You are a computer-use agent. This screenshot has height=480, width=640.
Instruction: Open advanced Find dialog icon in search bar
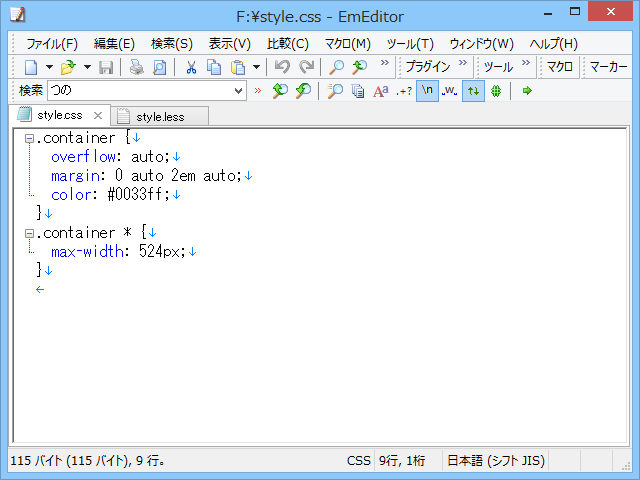[335, 91]
